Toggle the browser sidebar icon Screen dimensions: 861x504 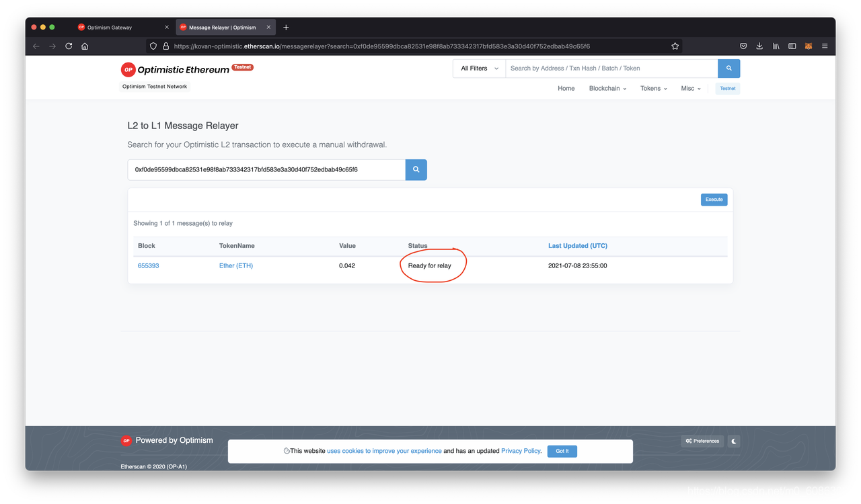[792, 46]
